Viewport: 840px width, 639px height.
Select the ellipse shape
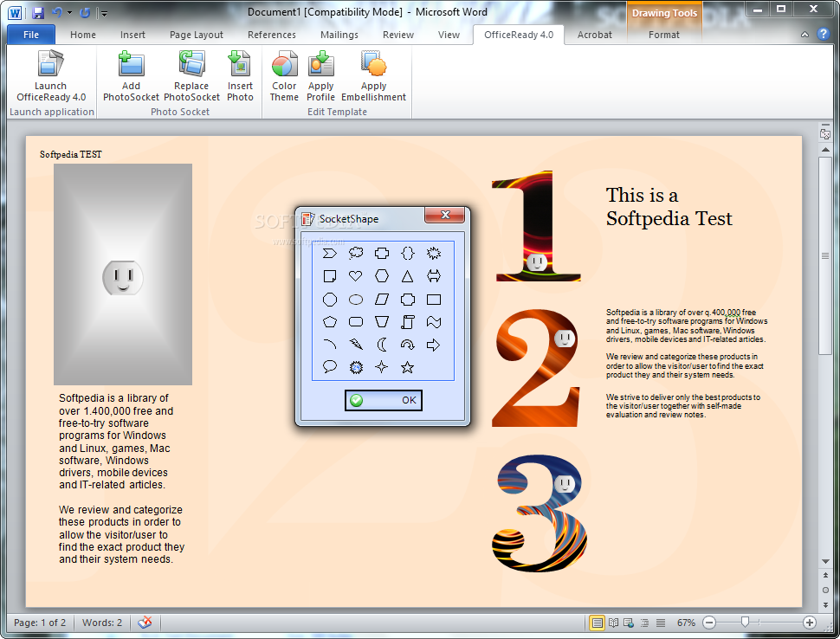click(356, 300)
